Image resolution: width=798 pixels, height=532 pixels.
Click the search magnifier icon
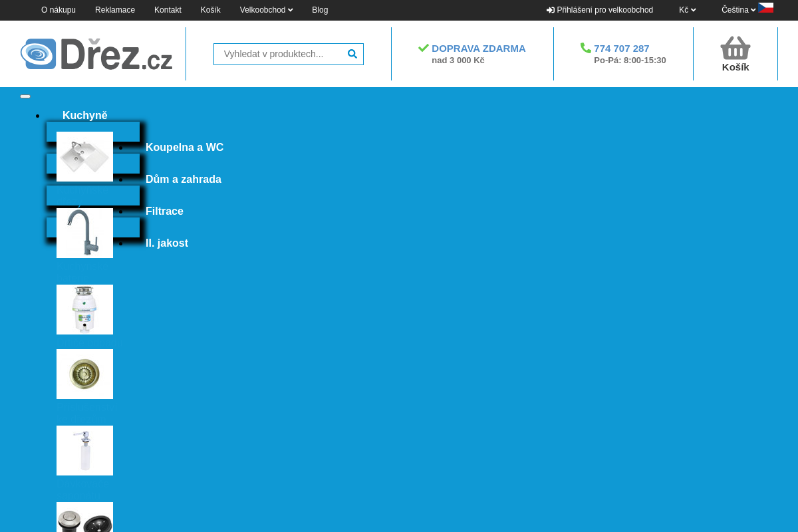(352, 54)
